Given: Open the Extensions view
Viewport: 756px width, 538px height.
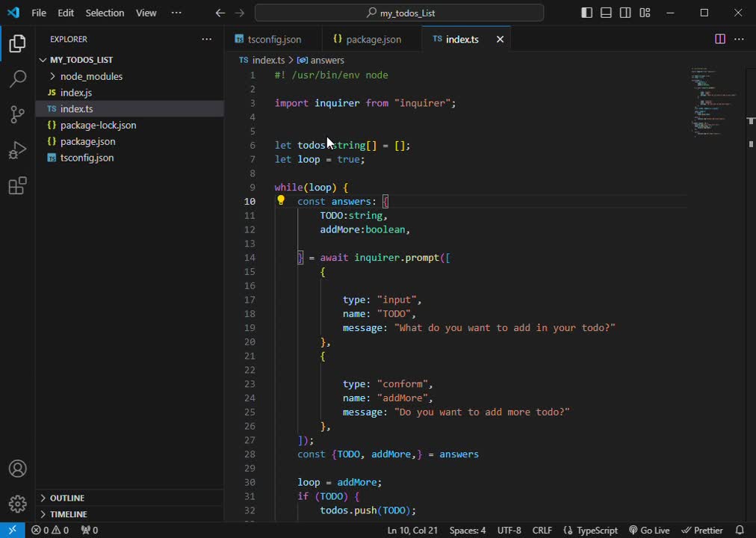Looking at the screenshot, I should (17, 185).
